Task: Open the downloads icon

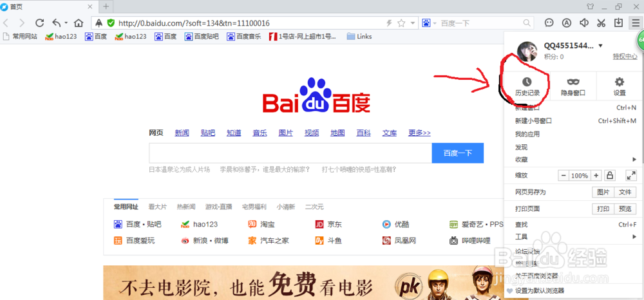Action: (x=618, y=23)
